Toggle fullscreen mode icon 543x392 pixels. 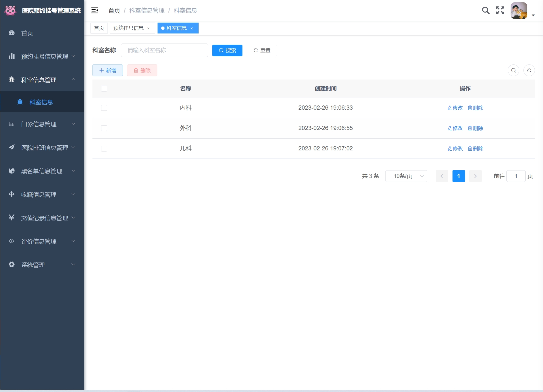click(500, 11)
